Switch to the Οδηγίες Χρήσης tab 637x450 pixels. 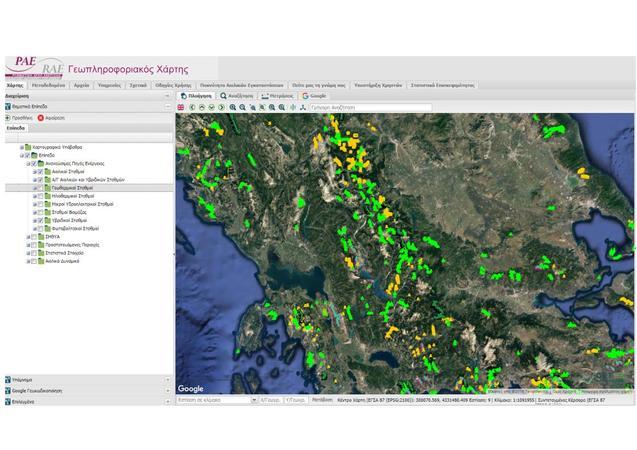coord(175,86)
